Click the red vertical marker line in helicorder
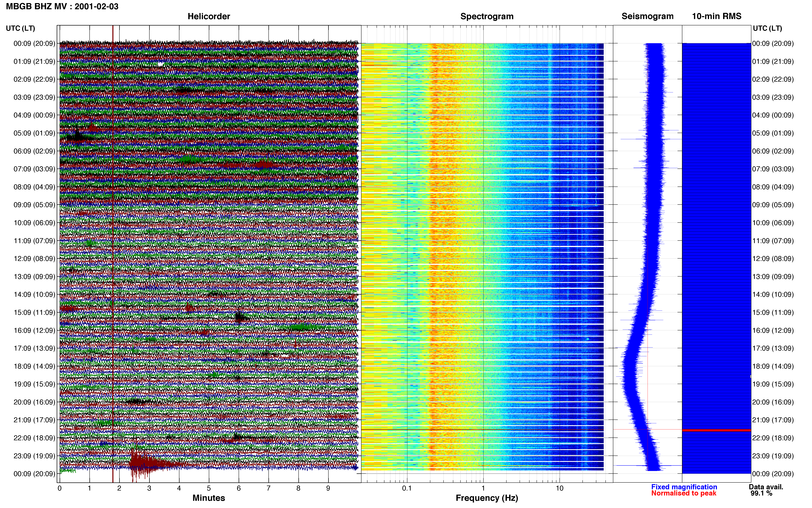The image size is (812, 508). (x=113, y=254)
